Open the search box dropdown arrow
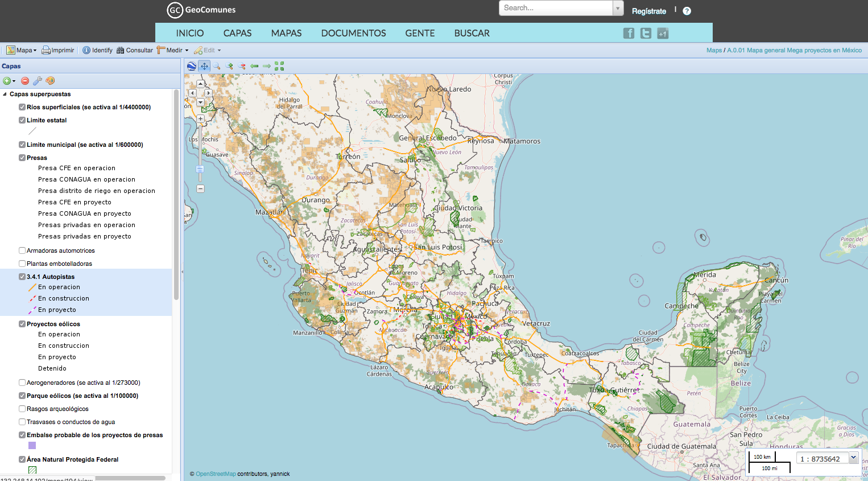Viewport: 868px width, 481px height. click(618, 8)
